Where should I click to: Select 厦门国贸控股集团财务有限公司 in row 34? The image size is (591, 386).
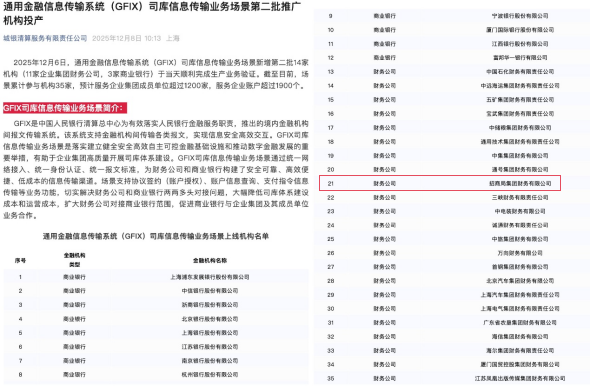520,365
